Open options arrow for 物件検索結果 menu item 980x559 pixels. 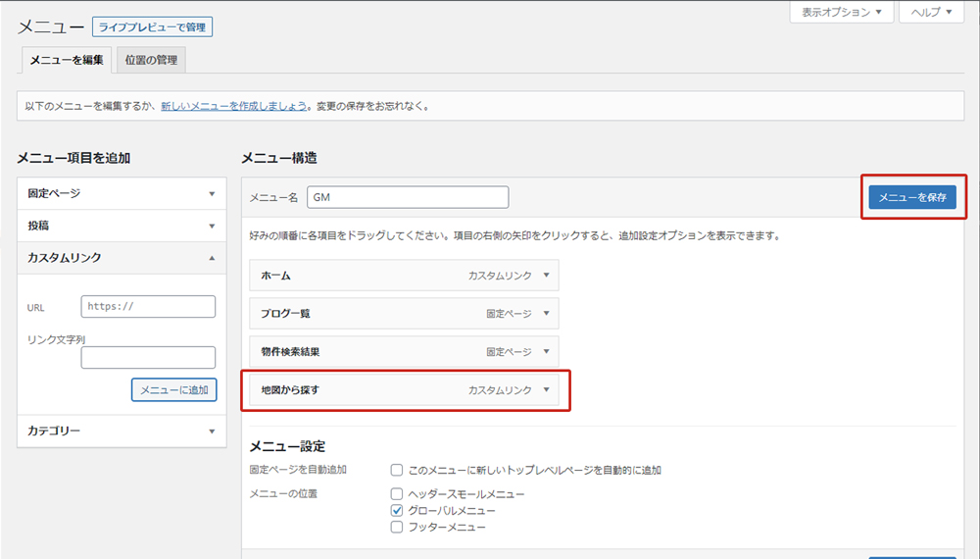tap(547, 351)
